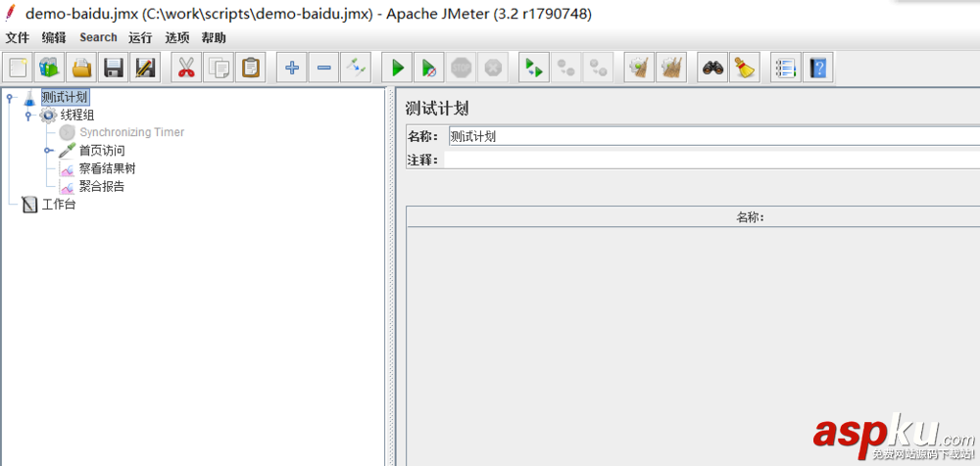This screenshot has width=980, height=466.
Task: Start with no pauses icon
Action: (x=429, y=67)
